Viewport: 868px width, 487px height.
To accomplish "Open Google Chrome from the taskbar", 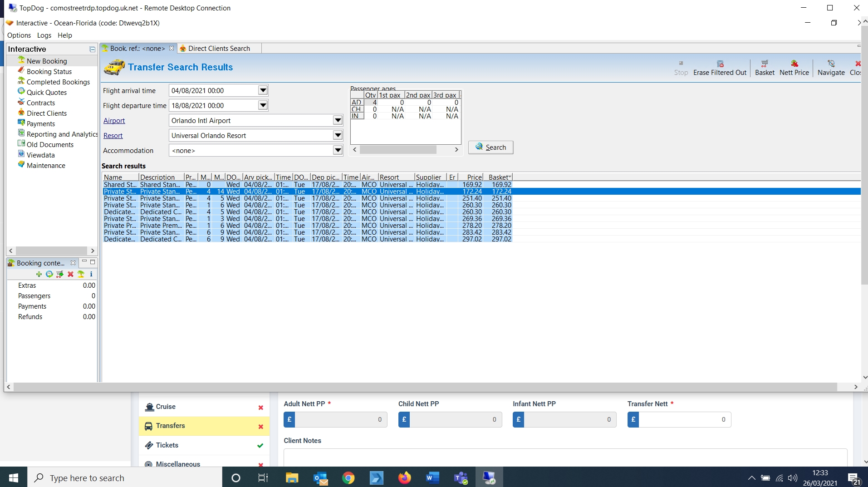I will (348, 478).
